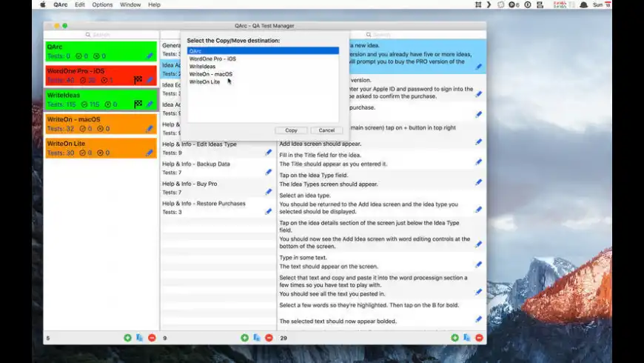The height and width of the screenshot is (363, 644).
Task: Edit the 'Select an idea type' step
Action: click(479, 210)
